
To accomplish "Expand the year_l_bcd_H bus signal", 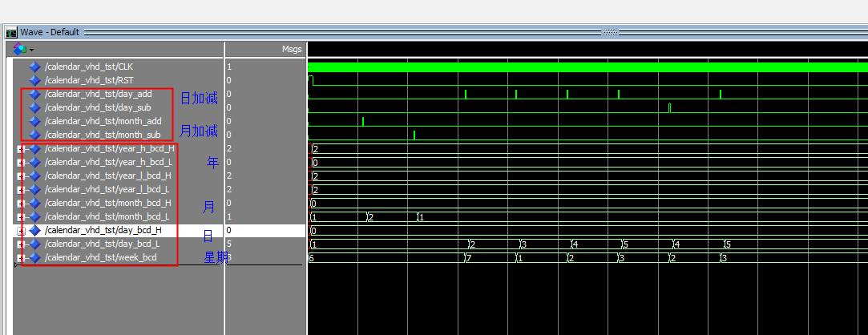I will [21, 176].
